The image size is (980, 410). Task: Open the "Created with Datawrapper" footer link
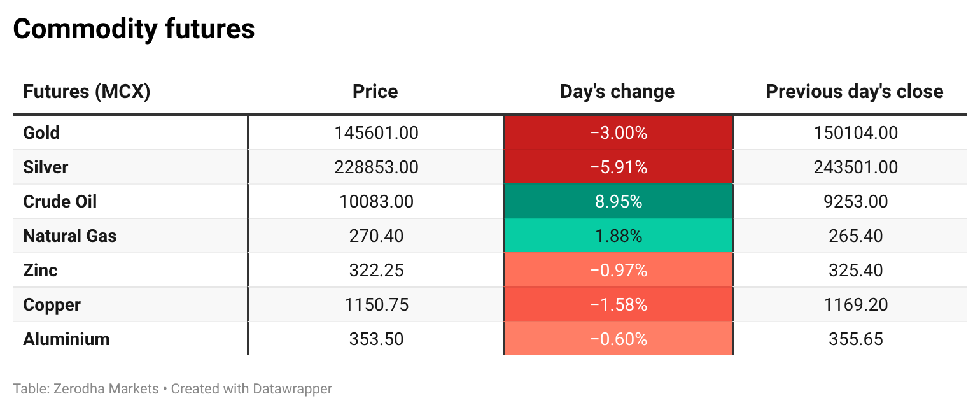coord(251,388)
